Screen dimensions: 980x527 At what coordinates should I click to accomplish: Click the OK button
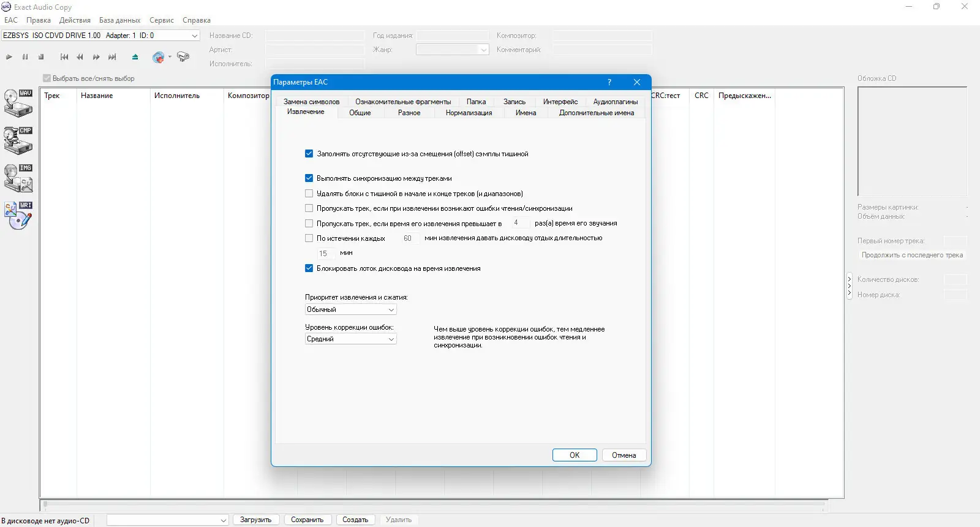pyautogui.click(x=575, y=455)
